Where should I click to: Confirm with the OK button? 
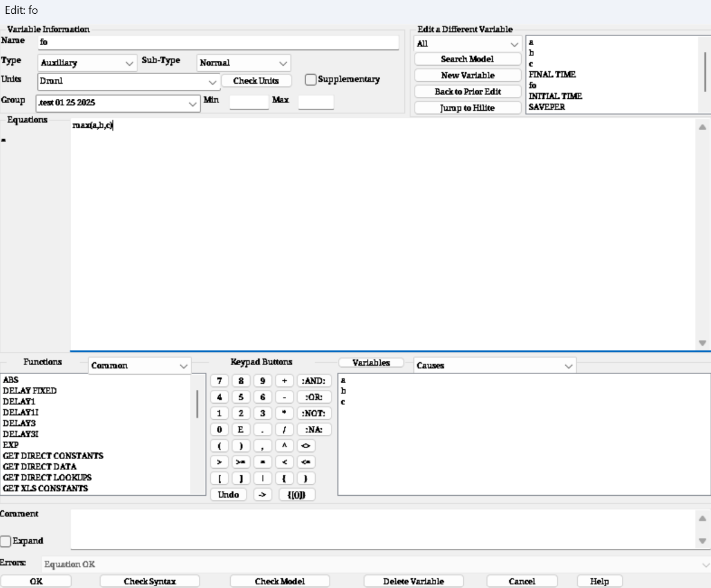(36, 581)
